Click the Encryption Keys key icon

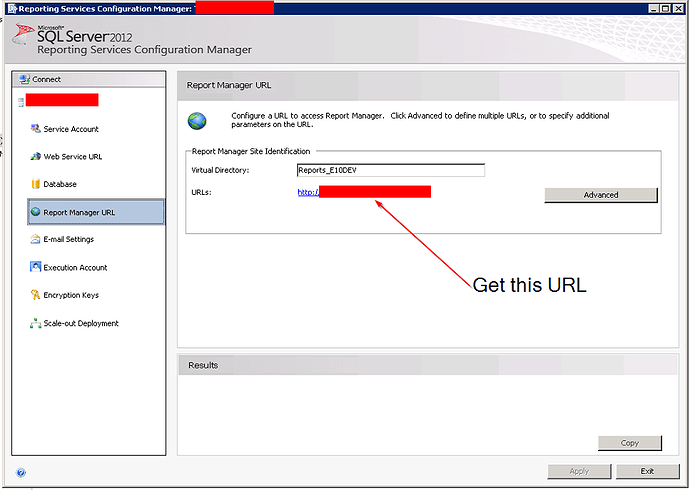pyautogui.click(x=36, y=295)
